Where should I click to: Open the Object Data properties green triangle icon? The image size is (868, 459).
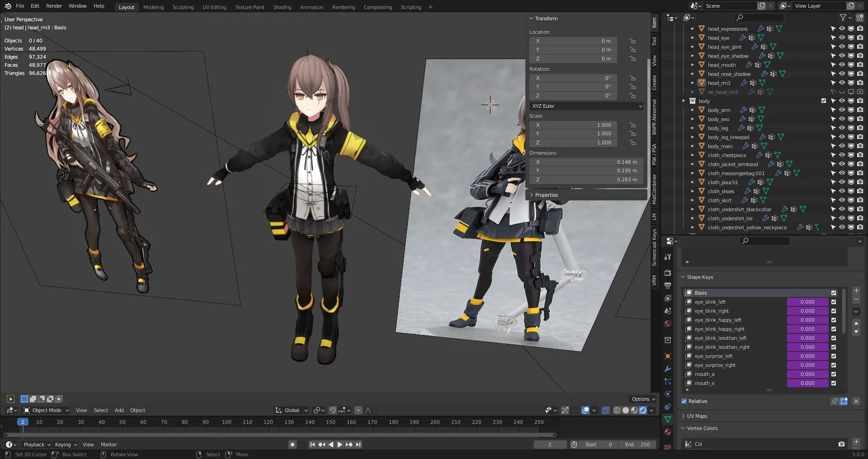coord(668,419)
